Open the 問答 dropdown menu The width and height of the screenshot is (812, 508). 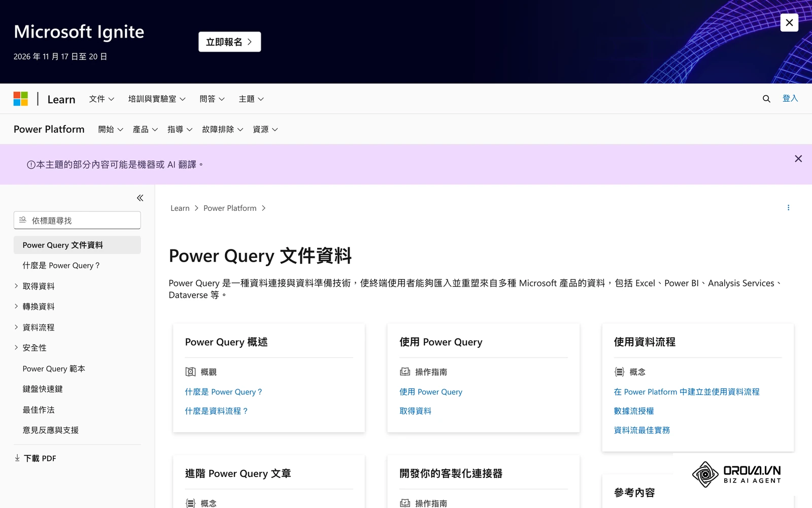tap(212, 99)
